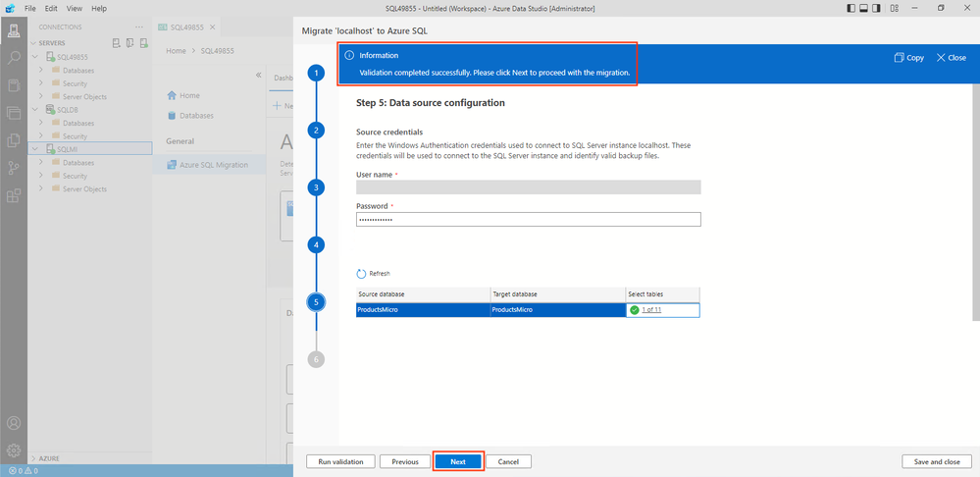
Task: Click the Refresh icon above database table
Action: pyautogui.click(x=361, y=274)
